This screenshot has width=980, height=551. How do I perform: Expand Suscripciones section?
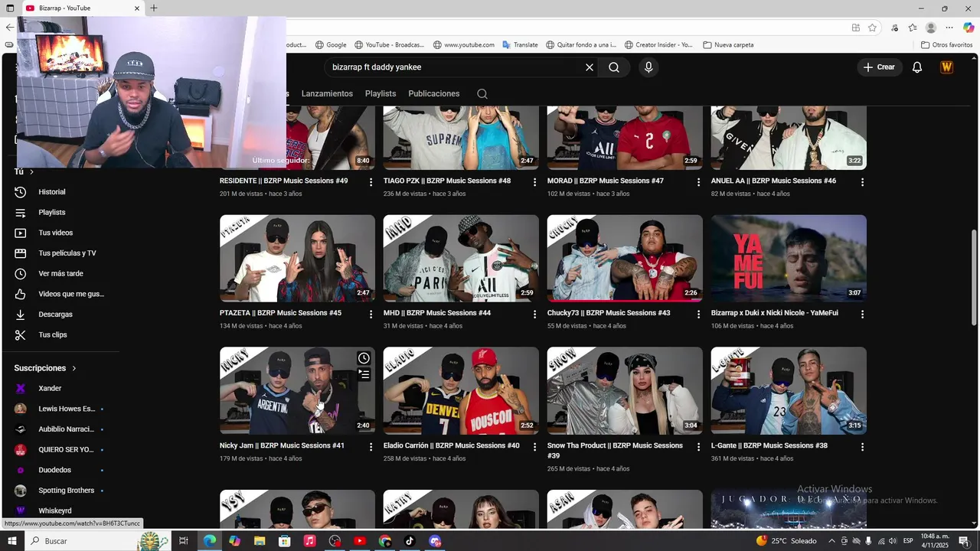tap(45, 368)
